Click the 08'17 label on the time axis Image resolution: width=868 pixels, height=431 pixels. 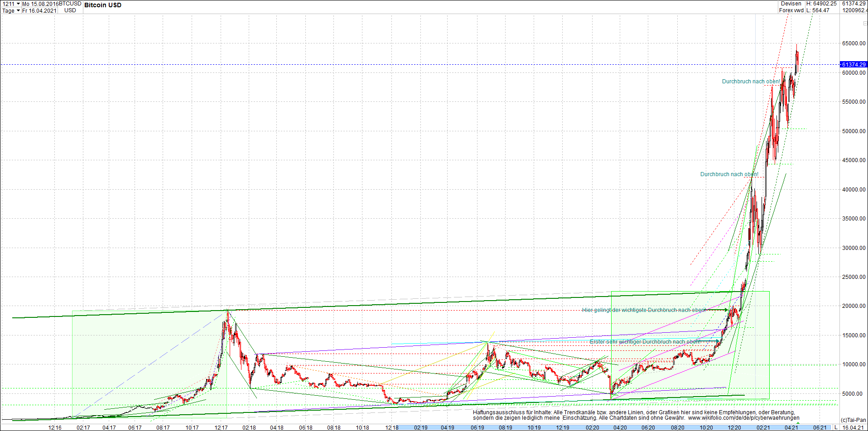point(163,428)
